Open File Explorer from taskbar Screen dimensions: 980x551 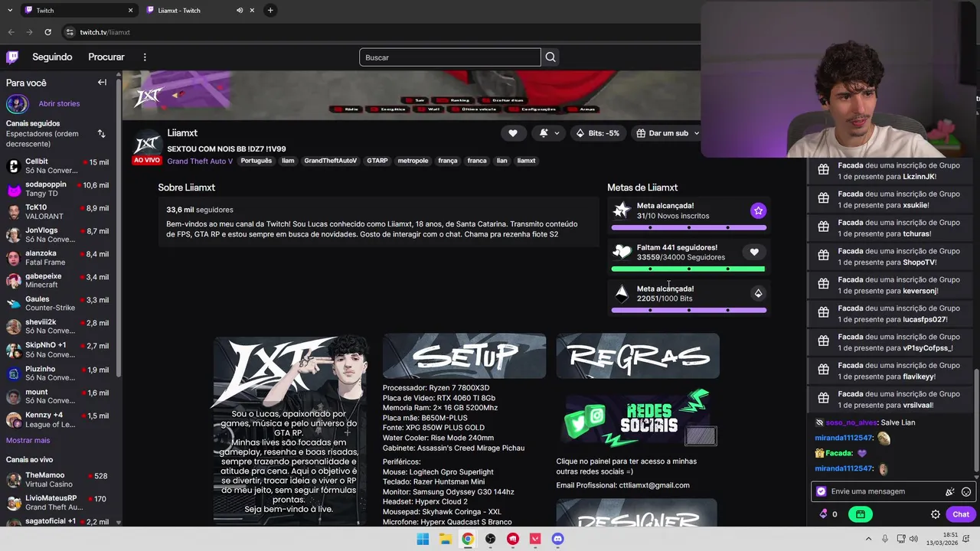445,539
